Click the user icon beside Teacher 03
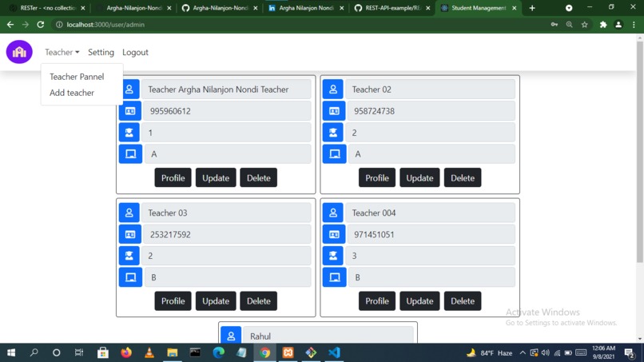This screenshot has height=362, width=644. point(129,213)
